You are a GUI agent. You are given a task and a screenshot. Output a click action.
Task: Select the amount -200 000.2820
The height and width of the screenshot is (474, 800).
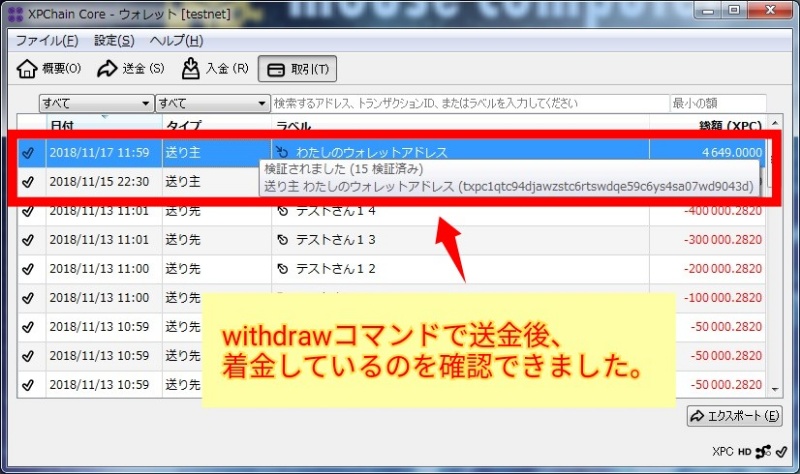pyautogui.click(x=723, y=269)
